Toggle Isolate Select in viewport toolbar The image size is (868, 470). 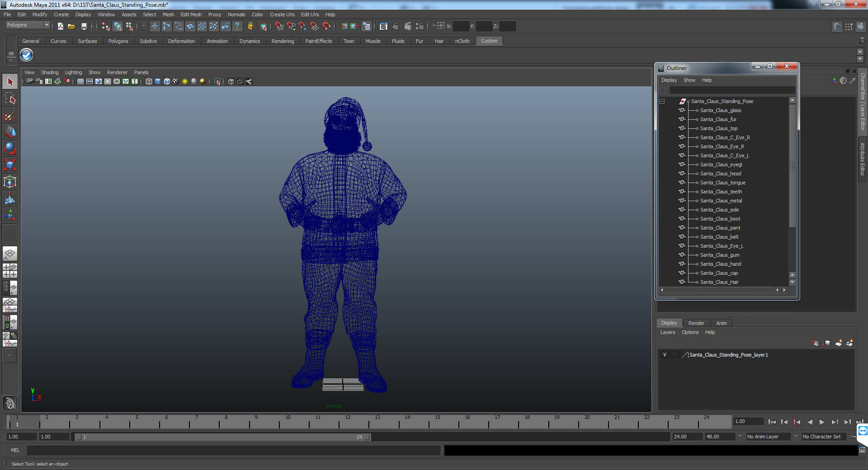pos(217,81)
